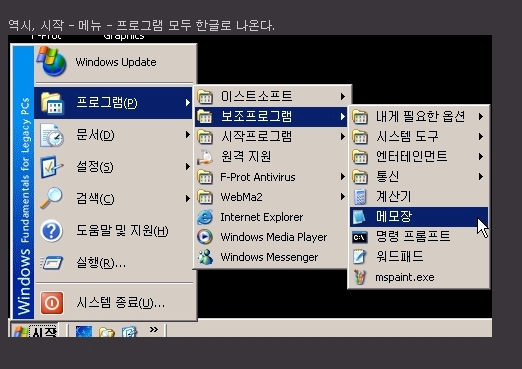Click the red power shutdown icon
This screenshot has width=522, height=369.
coord(52,303)
